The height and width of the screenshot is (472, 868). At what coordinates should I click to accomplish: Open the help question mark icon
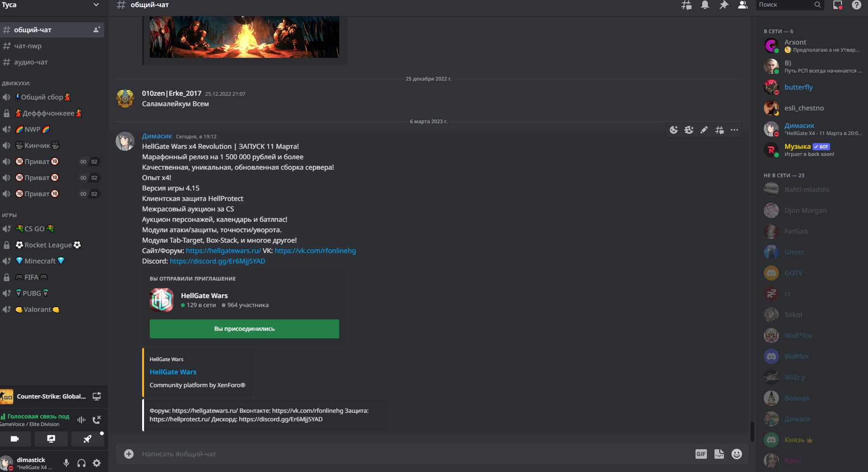pyautogui.click(x=857, y=5)
